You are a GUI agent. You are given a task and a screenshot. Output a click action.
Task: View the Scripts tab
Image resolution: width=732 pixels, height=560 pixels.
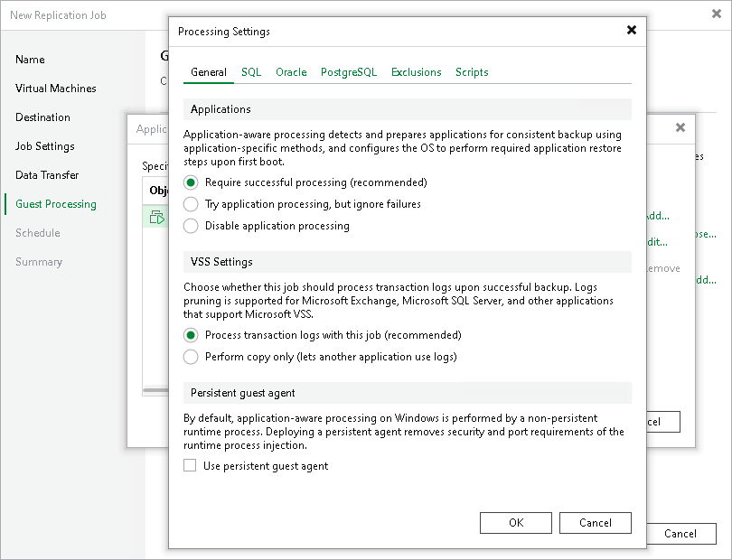pos(472,72)
